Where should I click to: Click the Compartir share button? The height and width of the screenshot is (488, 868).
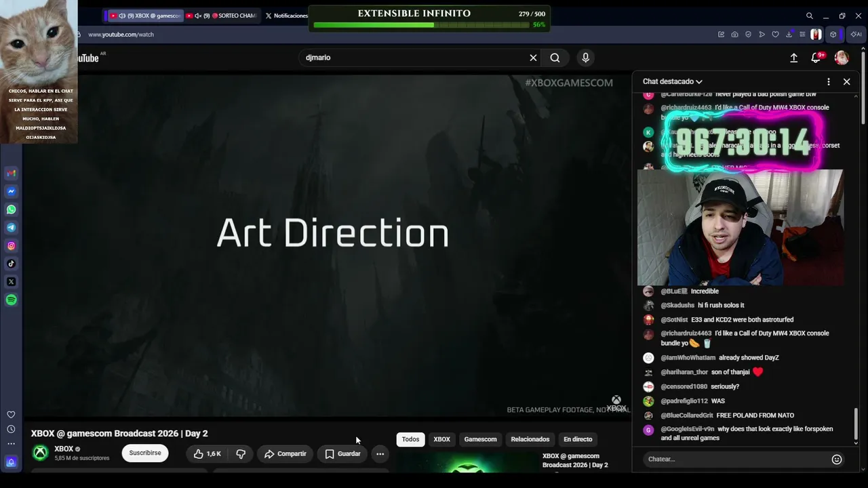pos(285,453)
